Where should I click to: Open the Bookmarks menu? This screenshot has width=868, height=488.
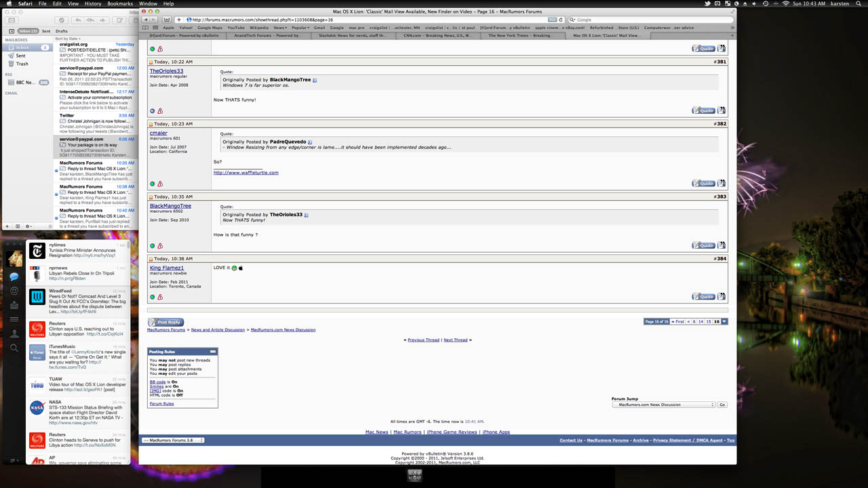click(x=120, y=3)
